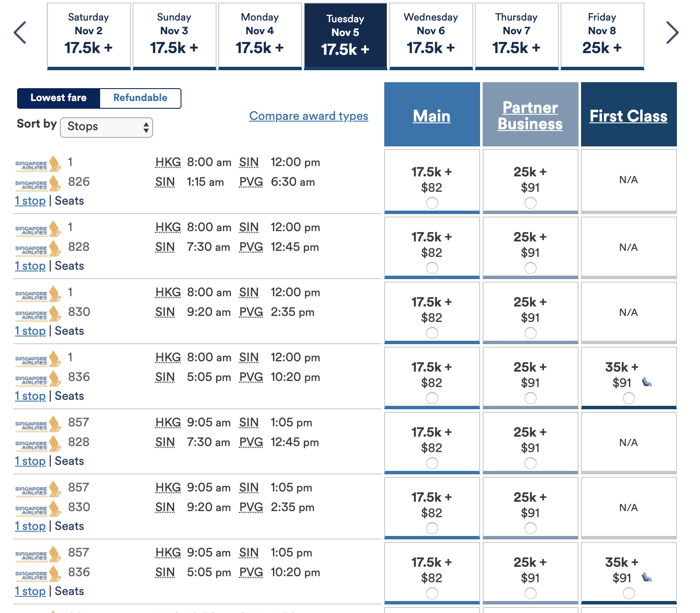Viewport: 700px width, 613px height.
Task: Click the First Class column header
Action: pos(628,116)
